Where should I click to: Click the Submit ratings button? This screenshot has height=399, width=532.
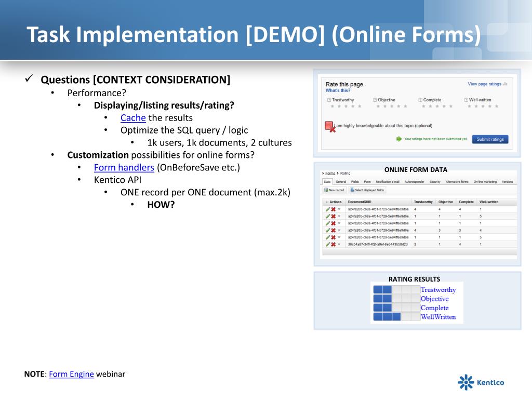tap(490, 139)
